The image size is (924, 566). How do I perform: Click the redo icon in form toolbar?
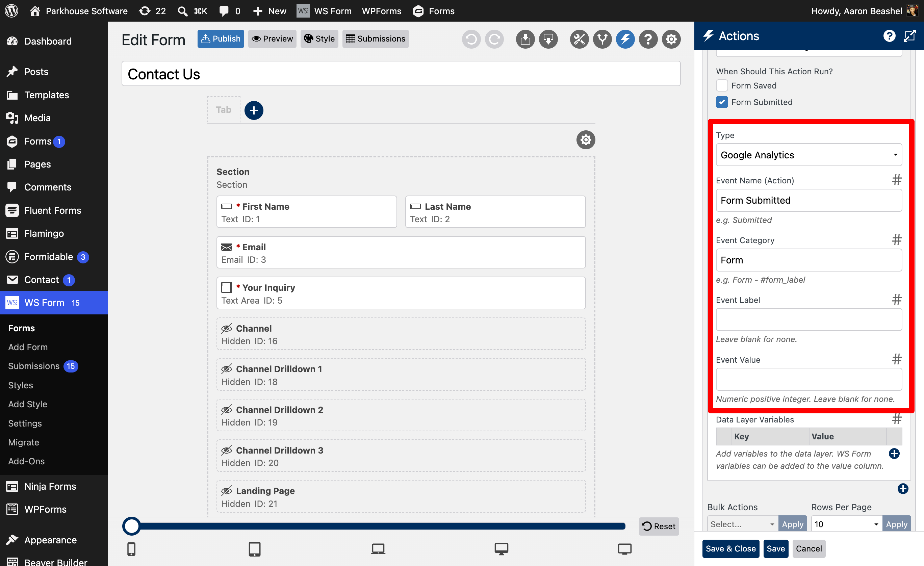pyautogui.click(x=494, y=39)
